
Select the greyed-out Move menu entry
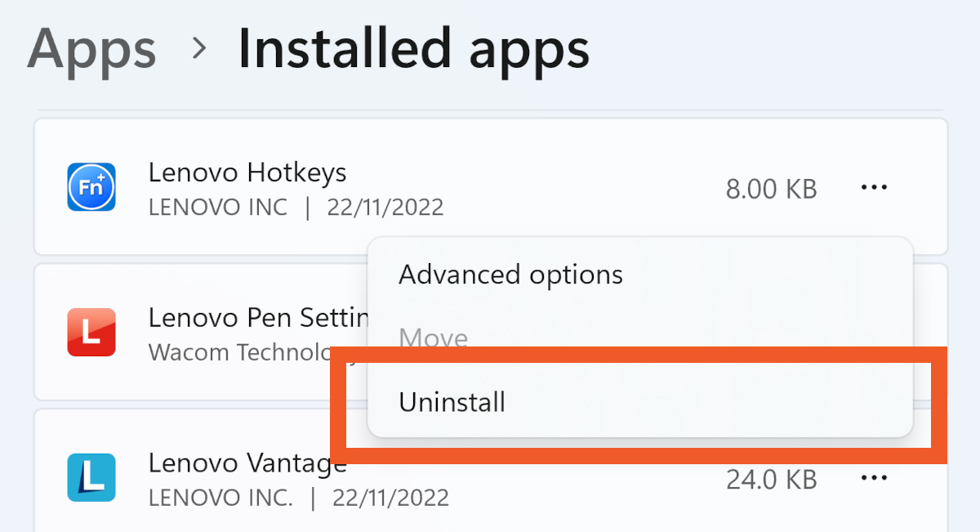(x=433, y=338)
